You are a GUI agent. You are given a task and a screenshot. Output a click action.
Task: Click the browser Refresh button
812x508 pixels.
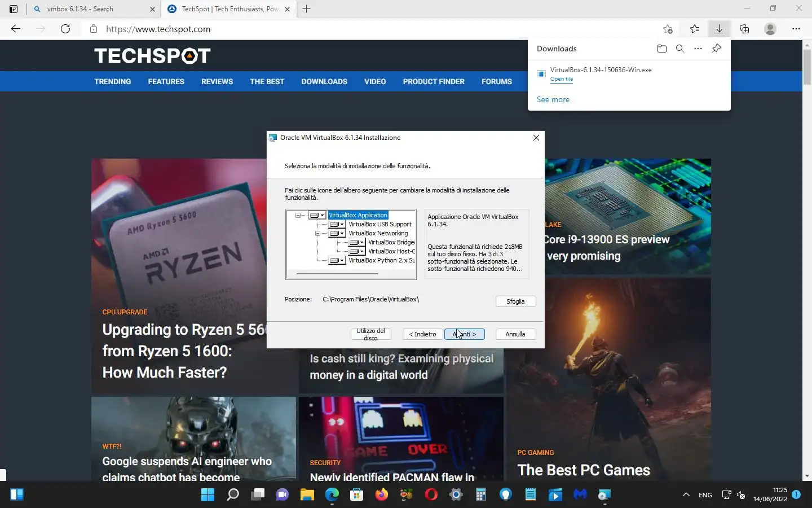coord(65,29)
